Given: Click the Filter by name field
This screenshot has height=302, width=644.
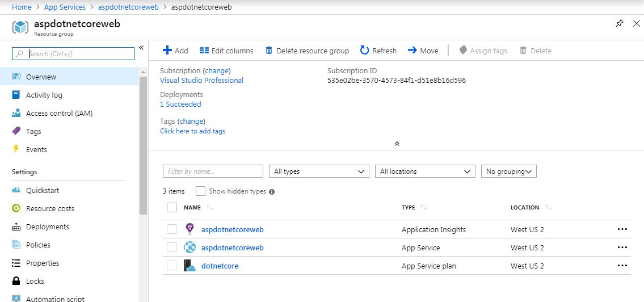Looking at the screenshot, I should pos(213,171).
